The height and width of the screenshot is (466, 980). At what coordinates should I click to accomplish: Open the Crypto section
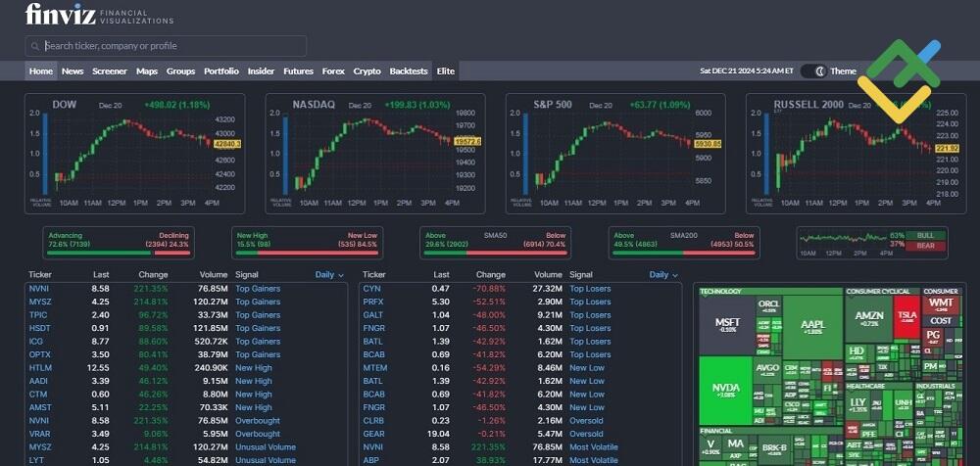367,71
